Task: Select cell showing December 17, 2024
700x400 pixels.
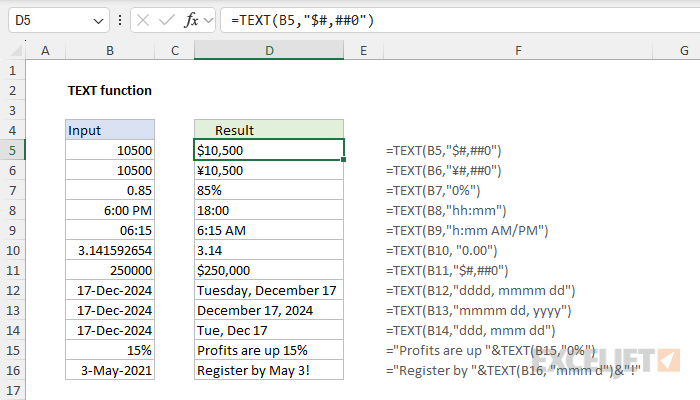Action: tap(269, 310)
